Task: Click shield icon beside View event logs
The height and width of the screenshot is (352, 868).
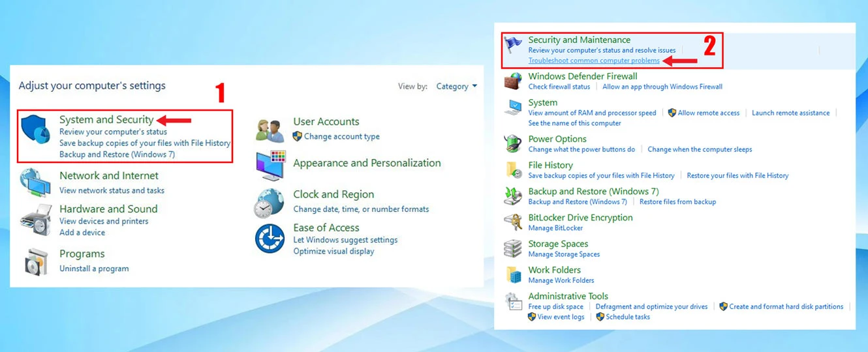Action: [x=532, y=317]
